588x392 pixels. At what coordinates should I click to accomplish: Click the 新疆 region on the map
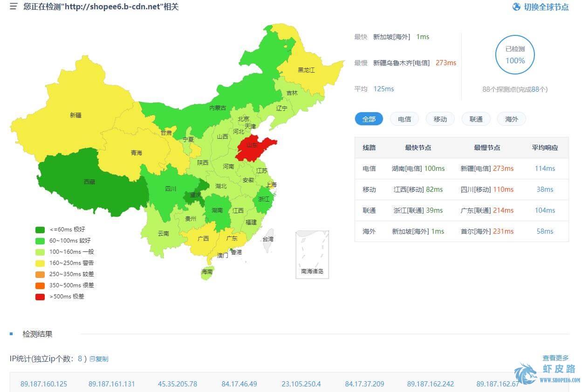[75, 114]
